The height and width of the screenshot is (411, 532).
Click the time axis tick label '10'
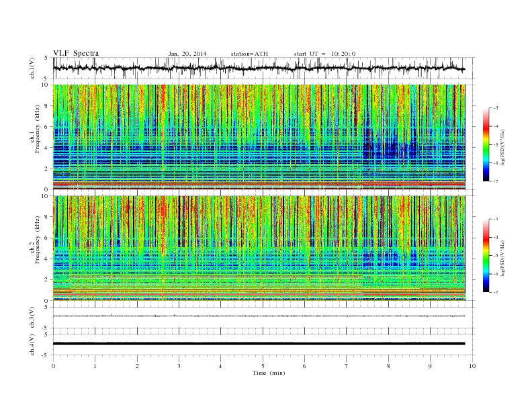click(472, 366)
